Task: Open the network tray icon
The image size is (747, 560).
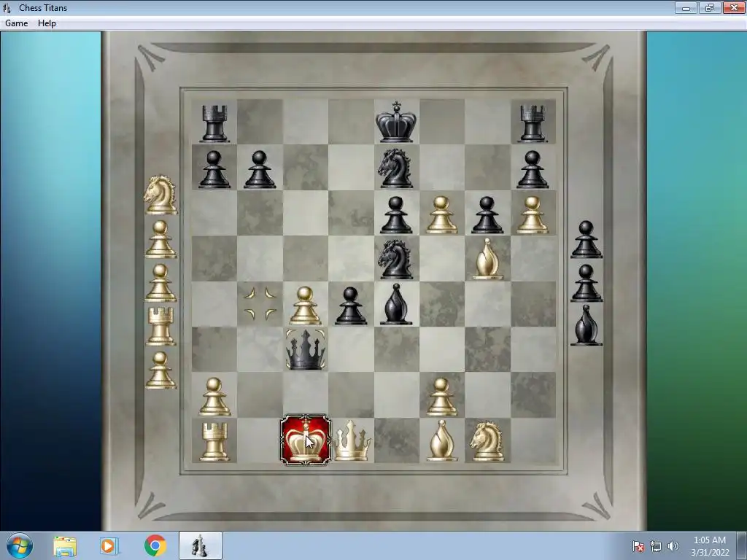Action: pyautogui.click(x=656, y=546)
